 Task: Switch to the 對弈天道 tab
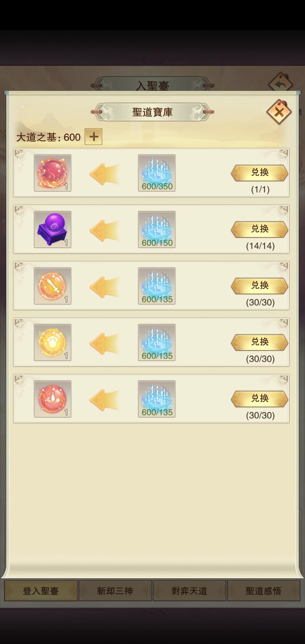[189, 591]
